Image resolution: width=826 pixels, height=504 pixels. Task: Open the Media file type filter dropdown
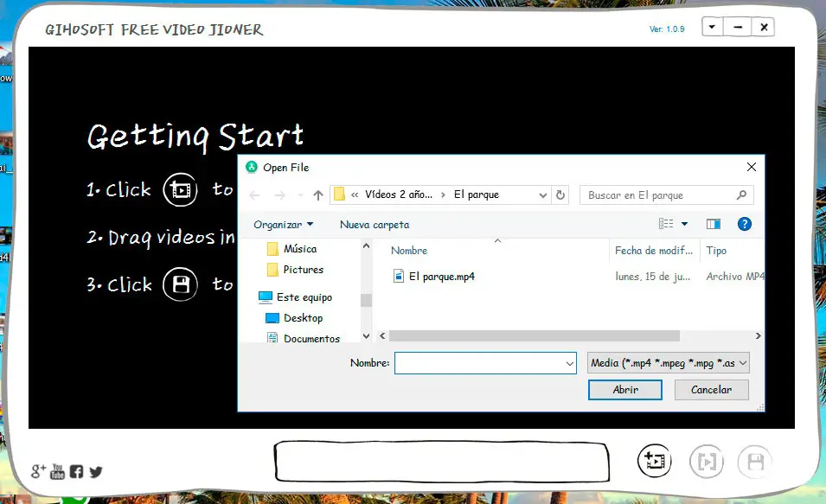click(668, 363)
